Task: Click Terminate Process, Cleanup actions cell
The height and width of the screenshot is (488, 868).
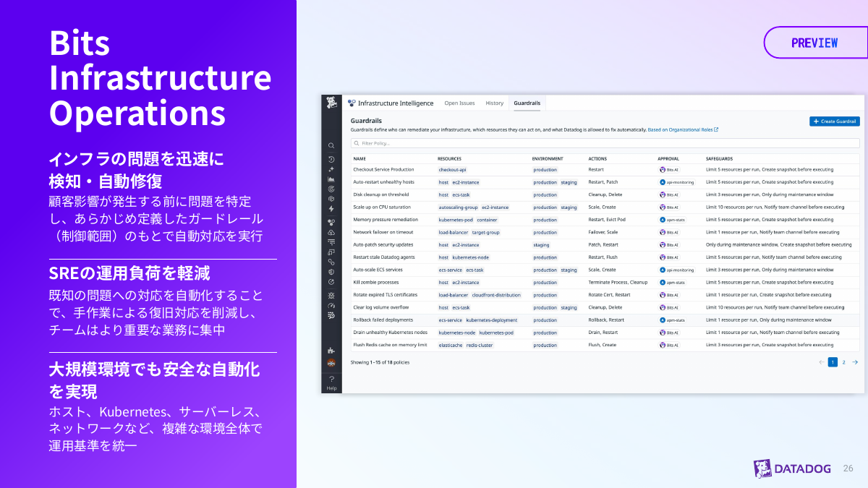Action: [618, 283]
